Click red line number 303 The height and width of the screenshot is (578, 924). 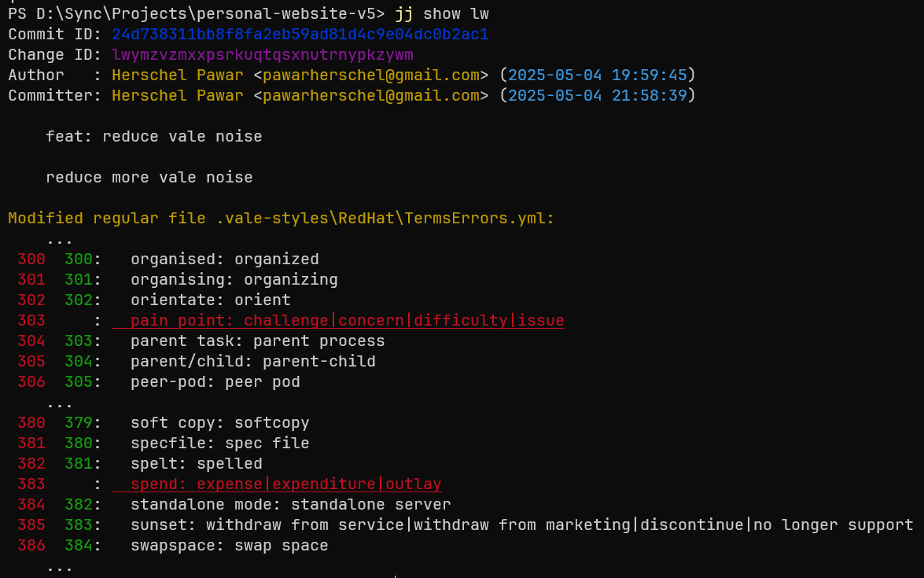[x=31, y=321]
